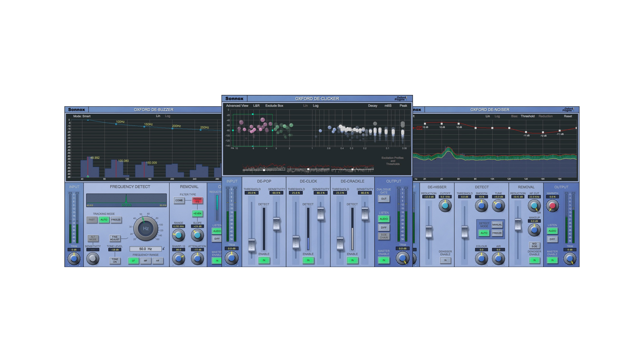Click the Sonnox logo in the De-Buzzer window

76,109
